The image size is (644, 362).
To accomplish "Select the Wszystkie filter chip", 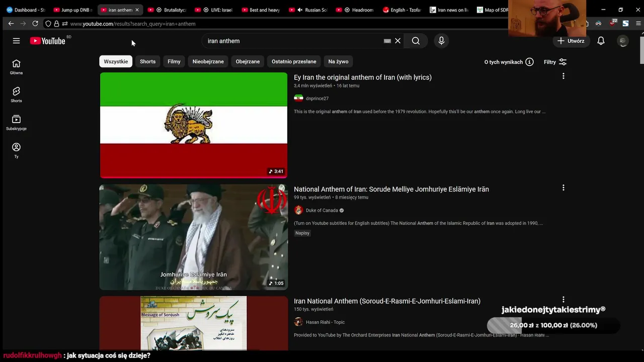I will (116, 61).
